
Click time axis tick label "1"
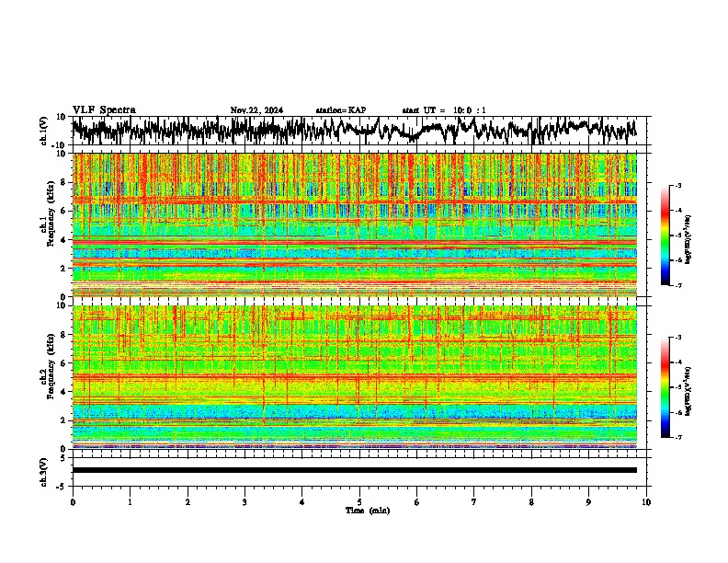pos(130,502)
